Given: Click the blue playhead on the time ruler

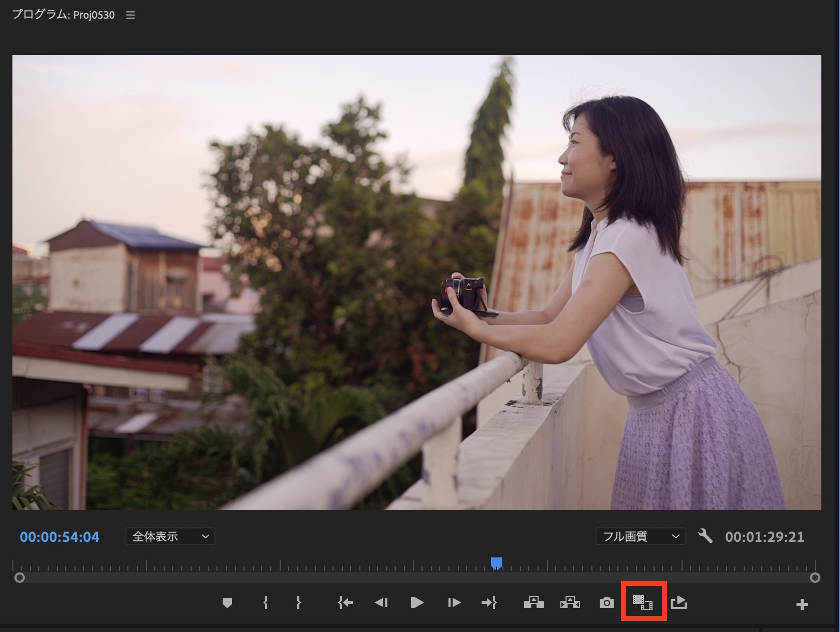Looking at the screenshot, I should (496, 563).
